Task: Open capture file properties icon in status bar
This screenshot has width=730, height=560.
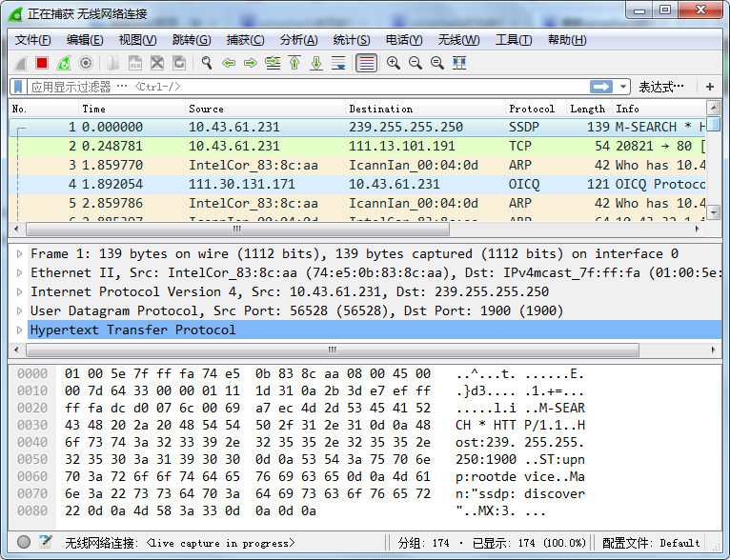Action: [x=46, y=542]
